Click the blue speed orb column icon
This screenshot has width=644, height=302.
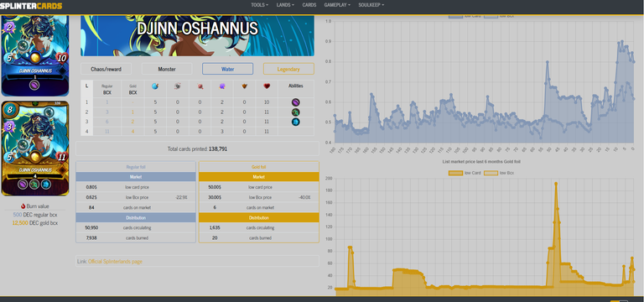point(155,86)
